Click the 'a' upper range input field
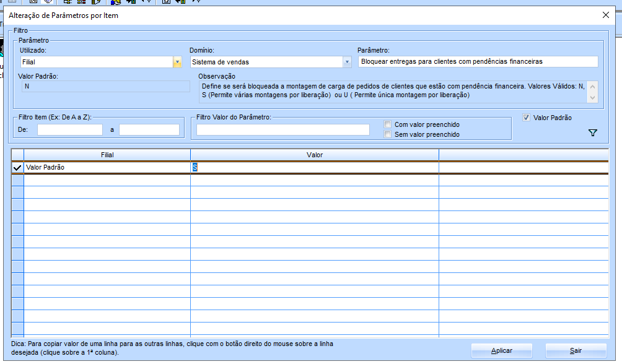Viewport: 622px width, 364px height. 149,129
